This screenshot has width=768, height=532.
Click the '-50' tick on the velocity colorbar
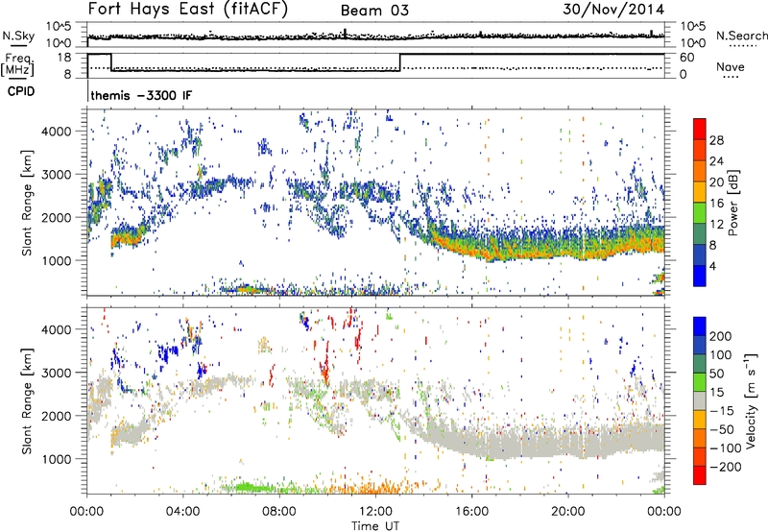tap(722, 429)
